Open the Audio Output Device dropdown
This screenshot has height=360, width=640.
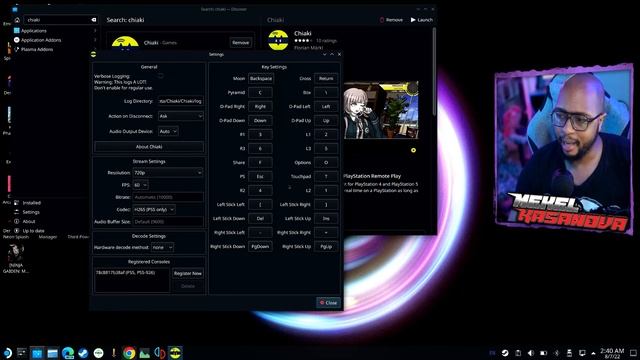tap(168, 131)
